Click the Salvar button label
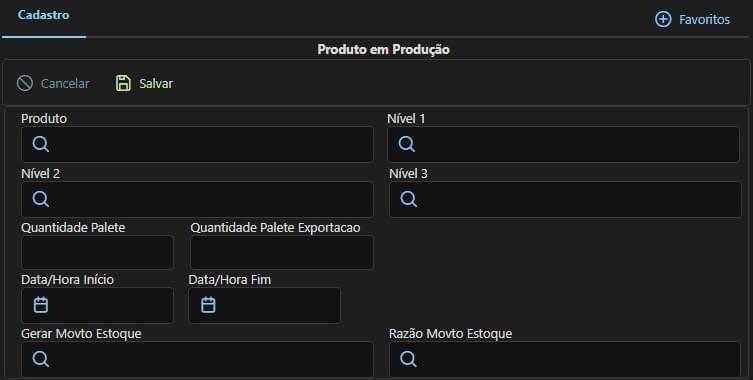Image resolution: width=753 pixels, height=380 pixels. click(156, 84)
